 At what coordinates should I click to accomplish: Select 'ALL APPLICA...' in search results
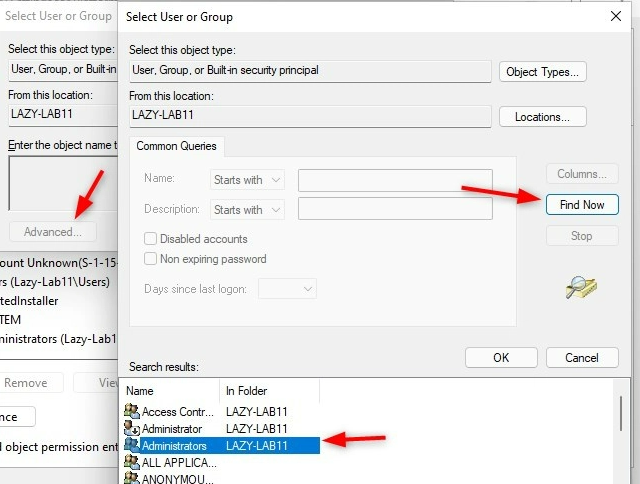coord(179,463)
